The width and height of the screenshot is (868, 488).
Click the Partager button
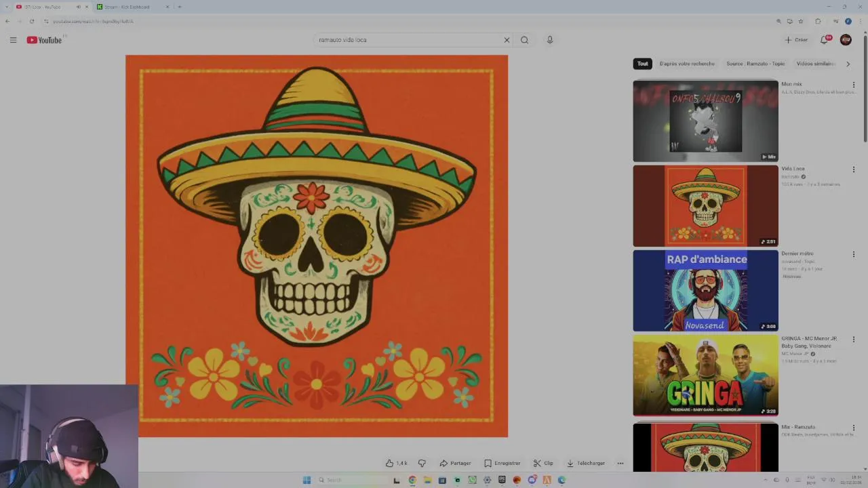pyautogui.click(x=455, y=464)
